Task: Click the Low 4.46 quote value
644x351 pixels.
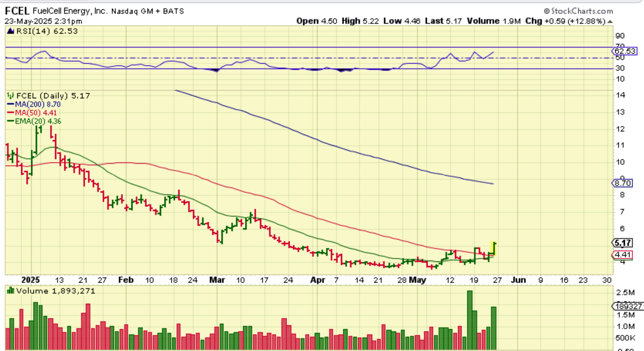Action: (x=402, y=21)
